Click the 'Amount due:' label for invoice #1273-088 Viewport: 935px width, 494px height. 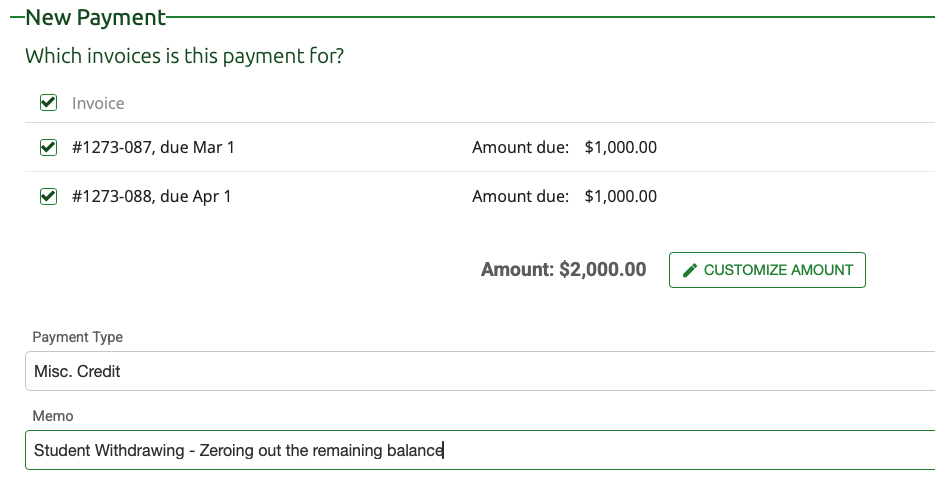pyautogui.click(x=520, y=197)
